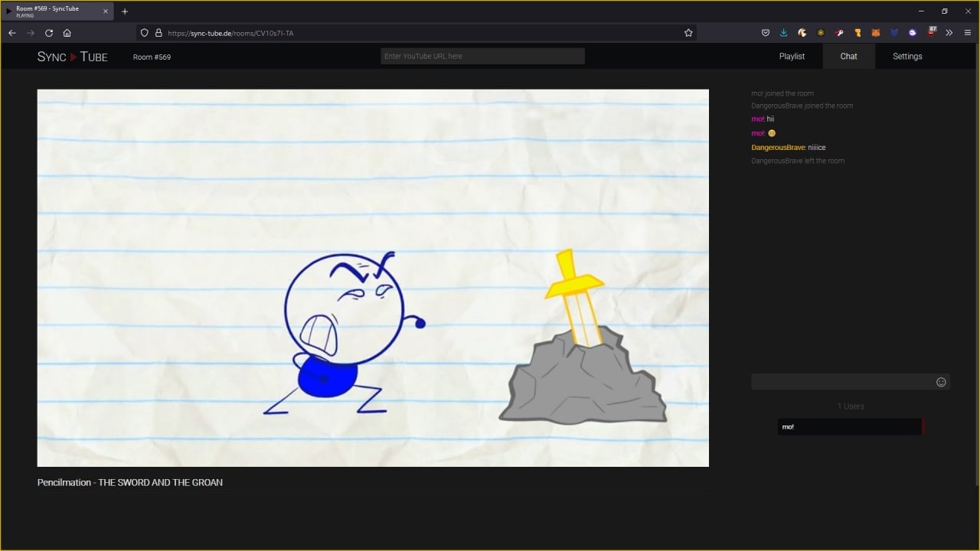Viewport: 980px width, 551px height.
Task: Click the video title "THE SWORD AND THE GROAN"
Action: [161, 482]
